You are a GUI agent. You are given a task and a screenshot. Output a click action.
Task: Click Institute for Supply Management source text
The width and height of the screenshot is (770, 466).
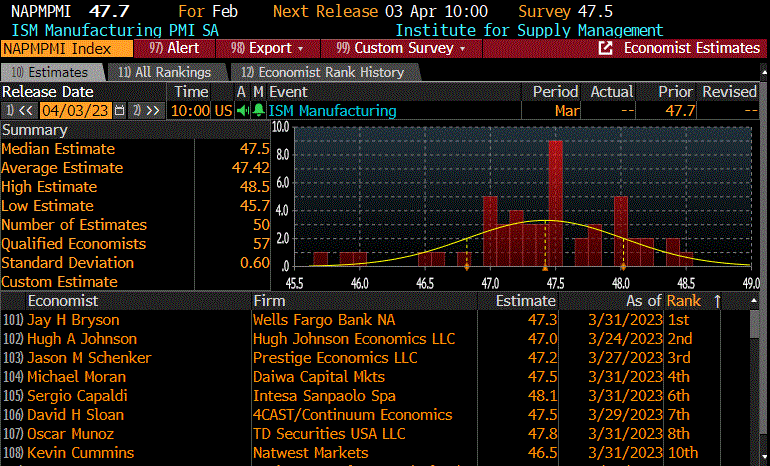(x=529, y=30)
